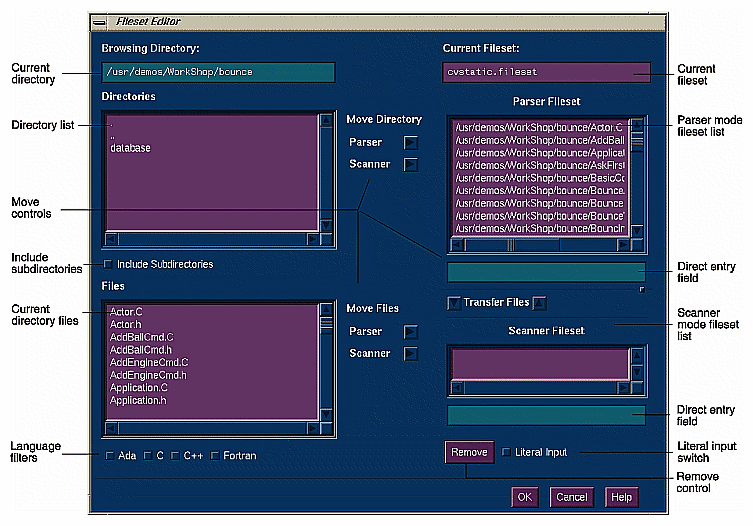Screen dimensions: 753x526
Task: Select the bounce/BasicCo Parser Fileset entry
Action: (x=540, y=178)
